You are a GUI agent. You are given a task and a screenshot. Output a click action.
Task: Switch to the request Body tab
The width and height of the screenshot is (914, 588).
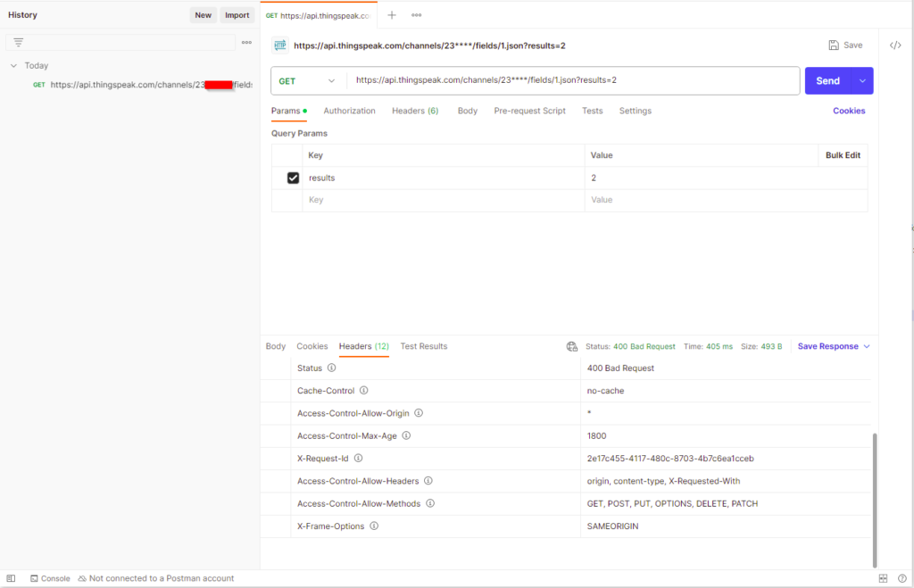(468, 111)
